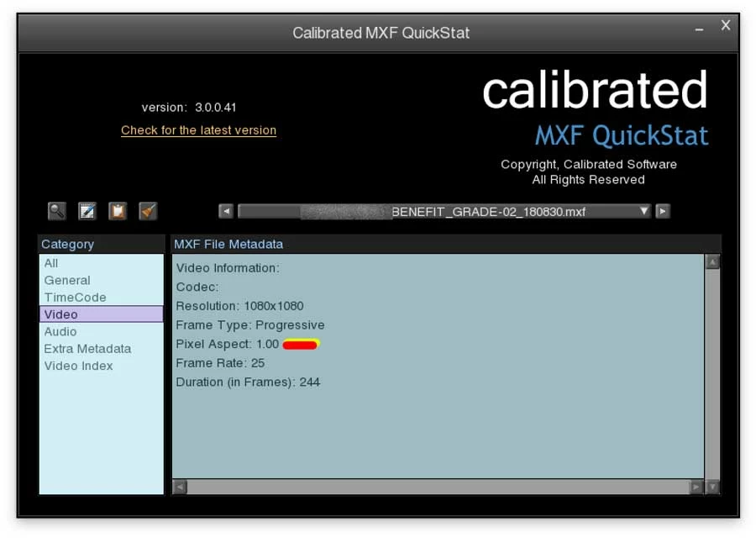This screenshot has width=756, height=538.
Task: Select the General category
Action: [102, 280]
